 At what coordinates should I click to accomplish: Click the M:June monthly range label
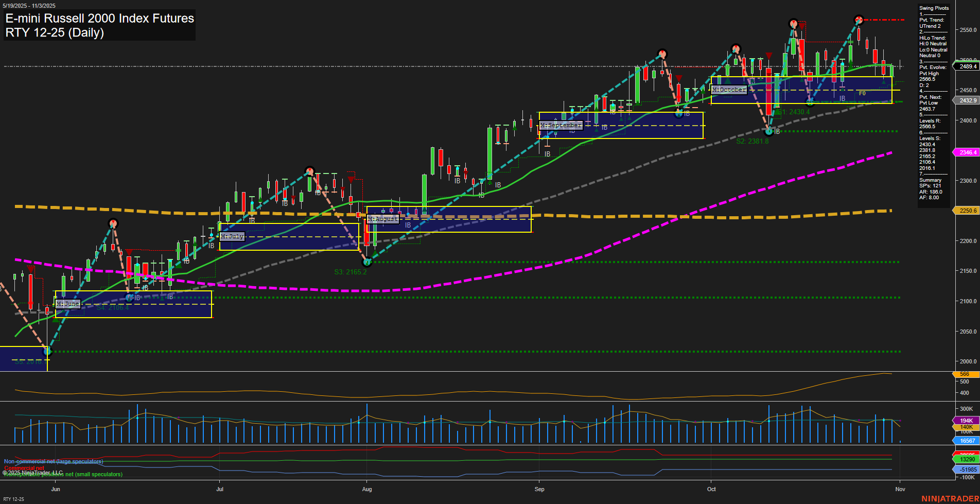tap(68, 304)
